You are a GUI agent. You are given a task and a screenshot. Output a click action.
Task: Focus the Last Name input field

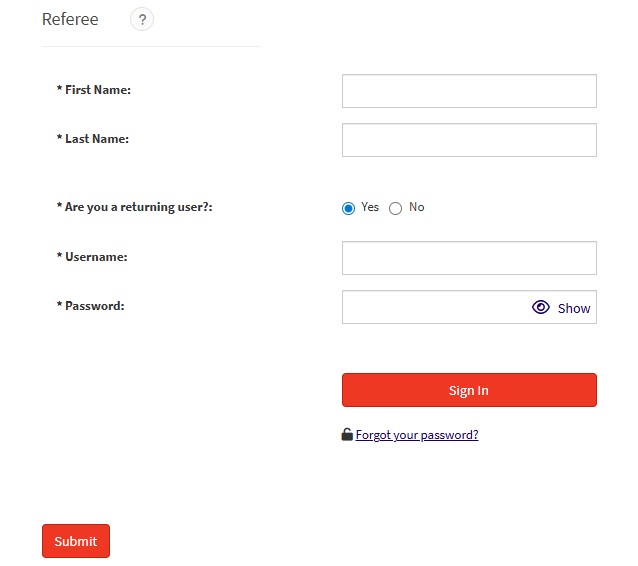[x=469, y=140]
